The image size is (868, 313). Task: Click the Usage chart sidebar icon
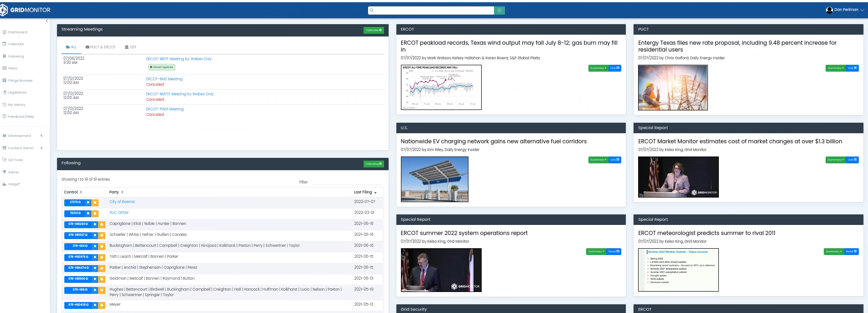[4, 184]
